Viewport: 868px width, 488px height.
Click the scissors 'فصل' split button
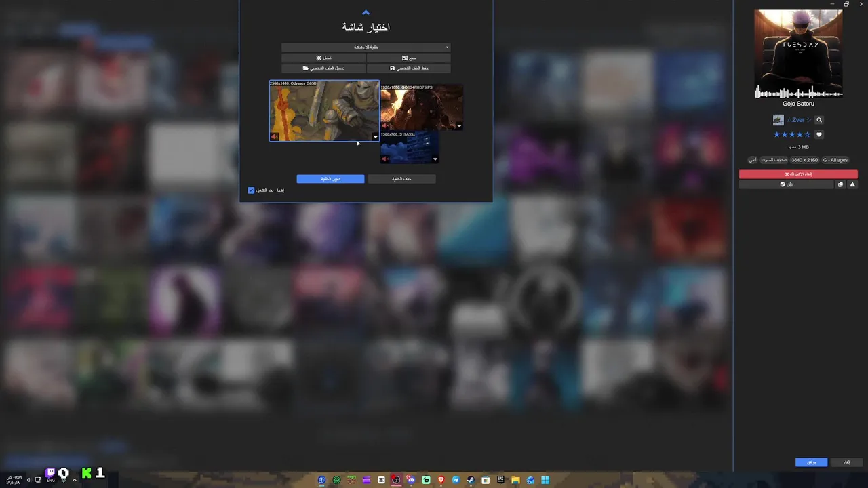coord(323,58)
